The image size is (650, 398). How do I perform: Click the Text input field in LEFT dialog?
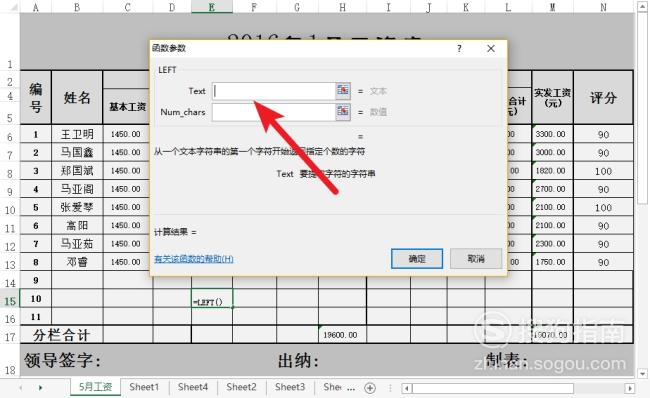pos(274,91)
